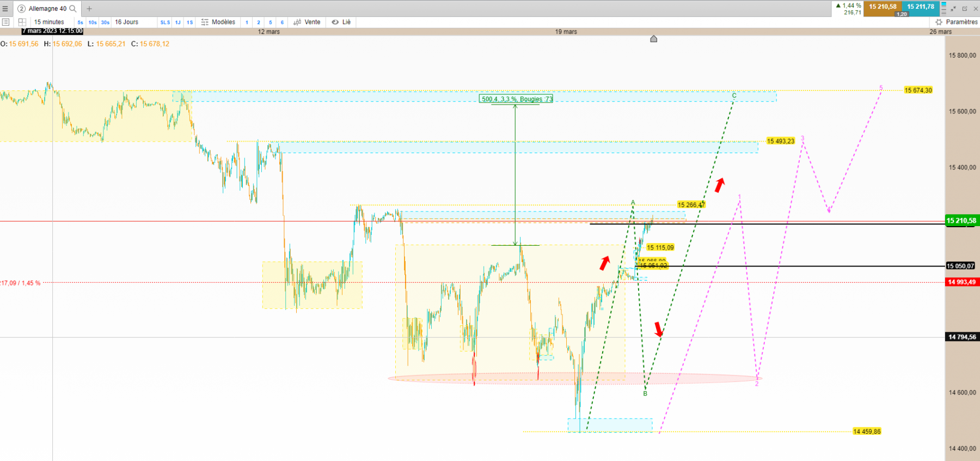The height and width of the screenshot is (461, 980).
Task: Click the detach window icon
Action: (x=964, y=9)
